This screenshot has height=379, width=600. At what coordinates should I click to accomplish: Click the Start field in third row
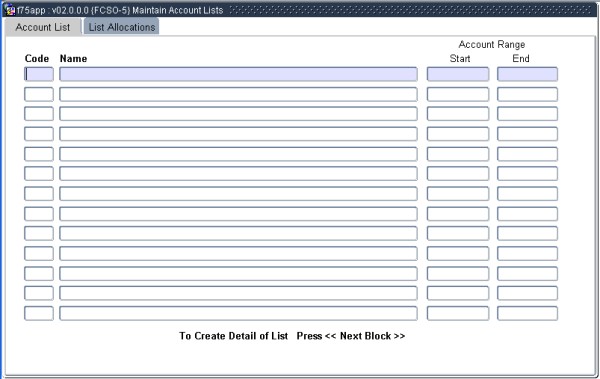458,114
